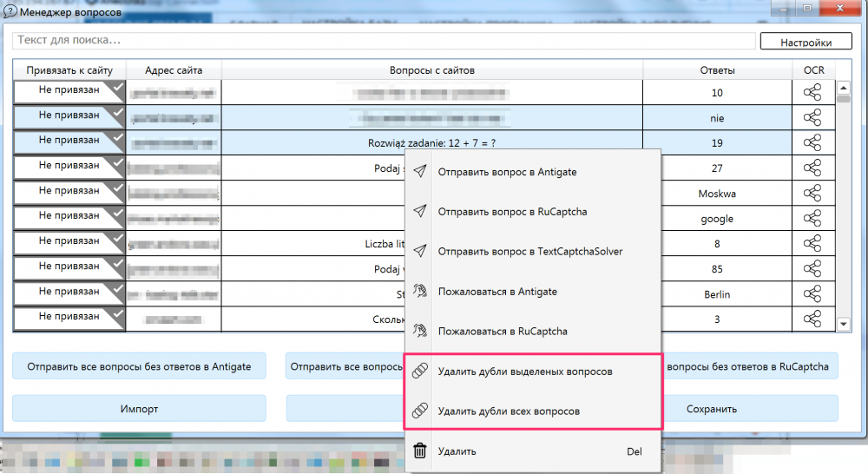The height and width of the screenshot is (474, 868).
Task: Select Удалить дубли выделеных вопросов
Action: click(533, 371)
